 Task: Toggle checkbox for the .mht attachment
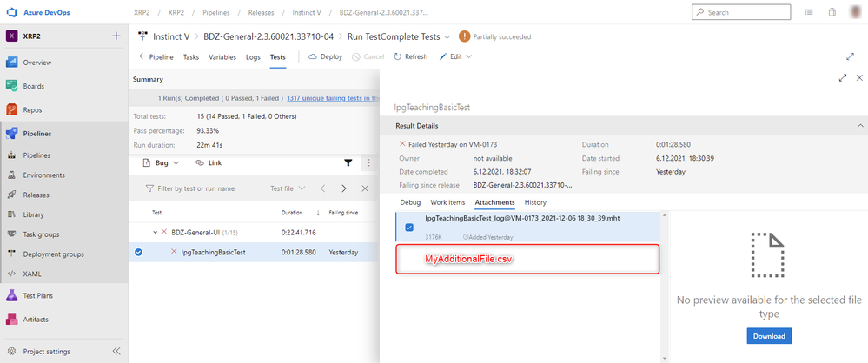tap(409, 228)
